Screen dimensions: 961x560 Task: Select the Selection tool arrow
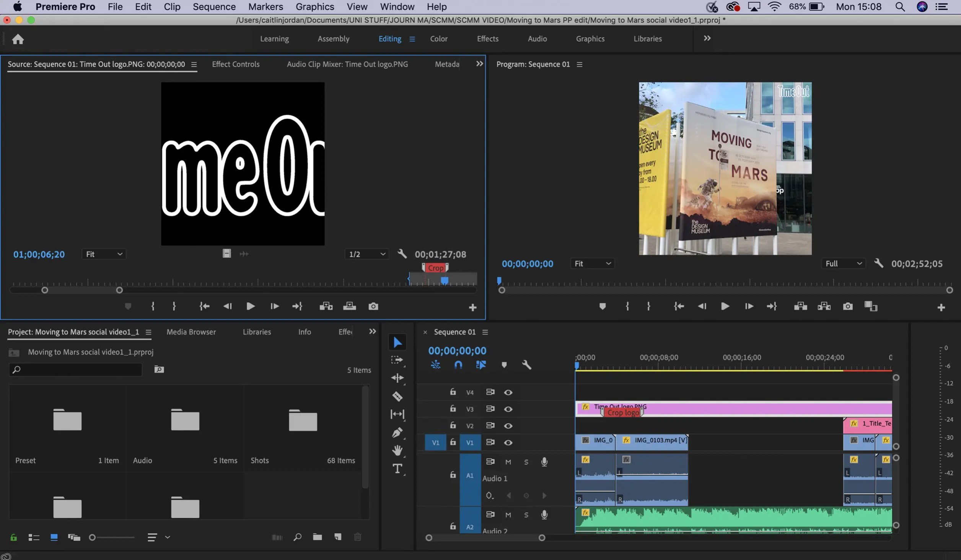(x=397, y=342)
